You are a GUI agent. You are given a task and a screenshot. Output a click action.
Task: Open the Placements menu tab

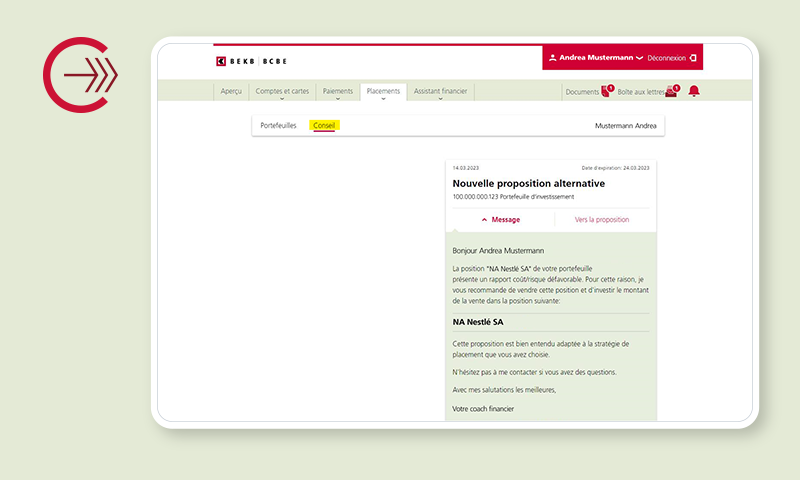(383, 91)
